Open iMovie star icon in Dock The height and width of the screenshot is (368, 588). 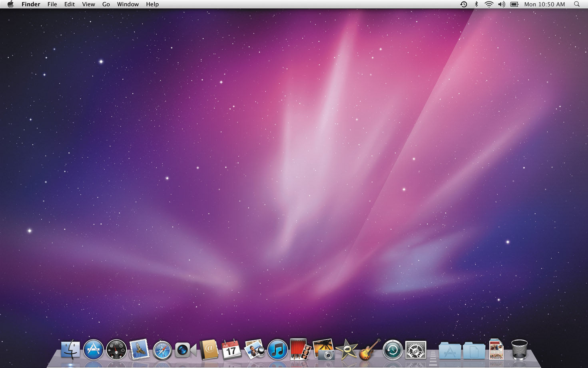(x=346, y=350)
